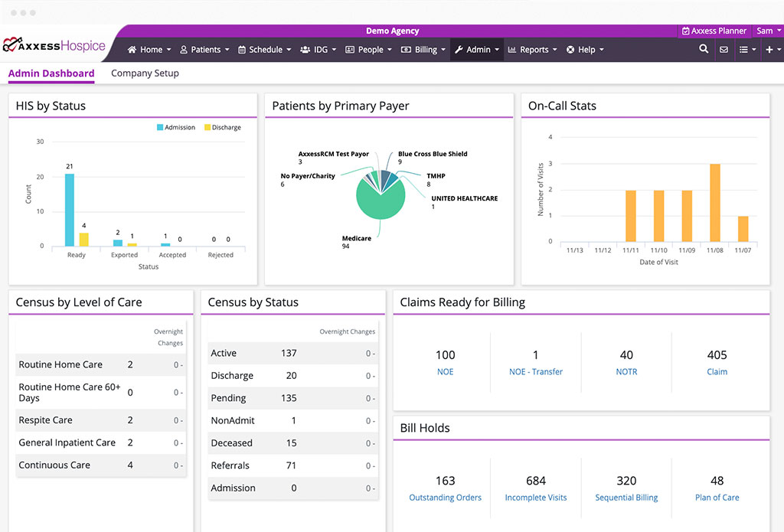Open the messages envelope icon
This screenshot has height=532, width=784.
[x=724, y=49]
